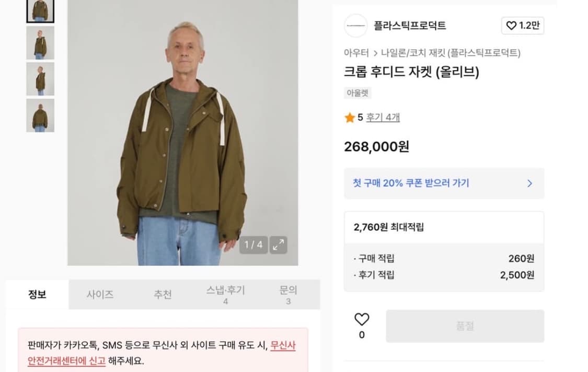The width and height of the screenshot is (588, 372).
Task: Expand the first-purchase coupon banner via its chevron
Action: (529, 183)
